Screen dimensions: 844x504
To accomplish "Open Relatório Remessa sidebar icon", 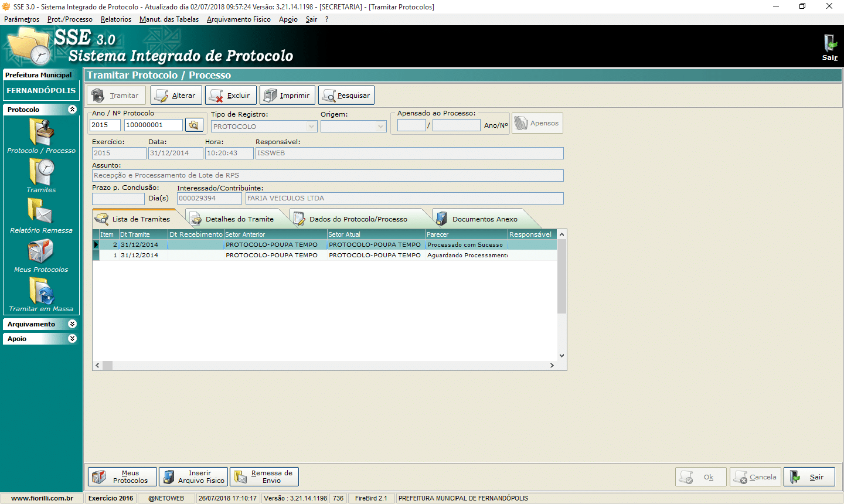I will click(41, 212).
